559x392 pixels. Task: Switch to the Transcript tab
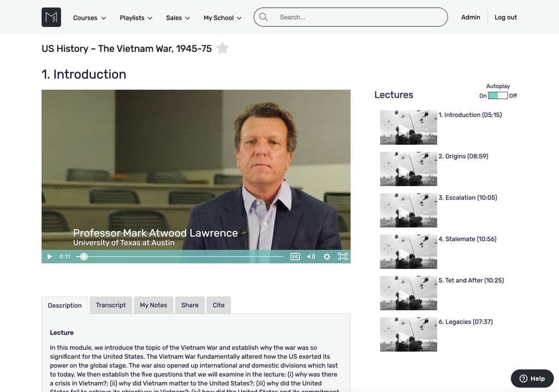click(x=111, y=305)
